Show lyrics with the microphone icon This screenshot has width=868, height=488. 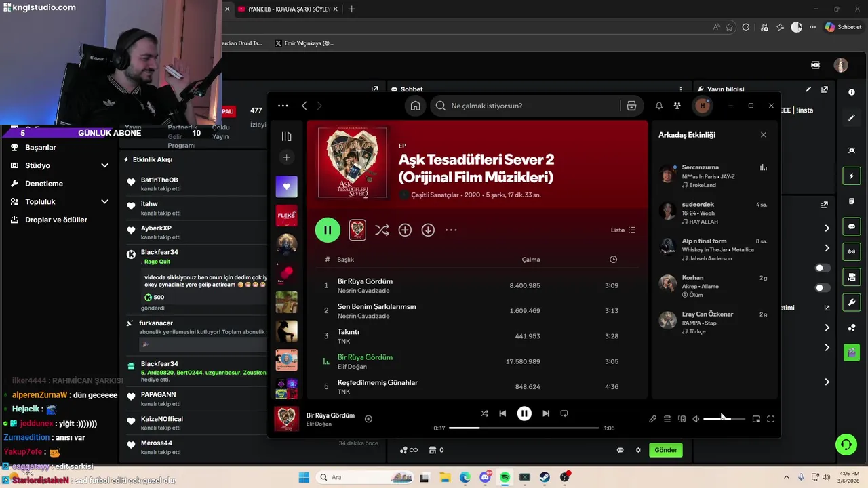tap(652, 419)
